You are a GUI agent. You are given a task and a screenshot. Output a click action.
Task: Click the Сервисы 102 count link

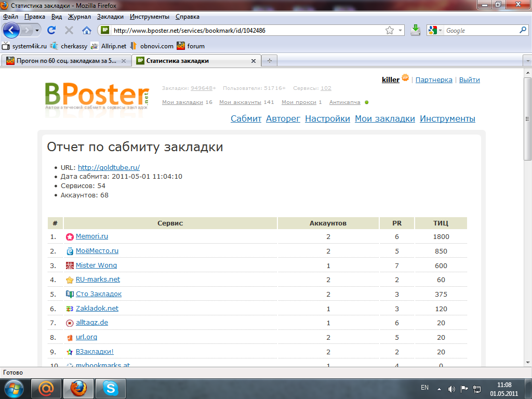(326, 88)
